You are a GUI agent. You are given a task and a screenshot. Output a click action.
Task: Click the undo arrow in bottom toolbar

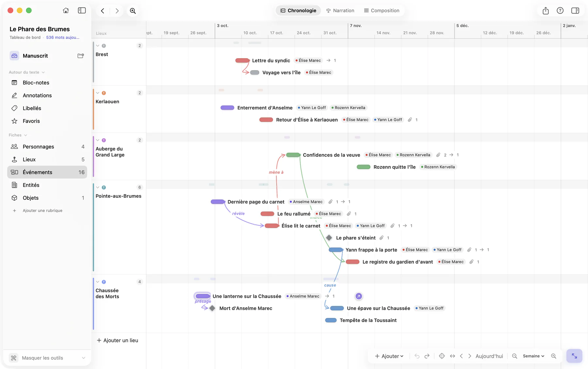tap(417, 356)
